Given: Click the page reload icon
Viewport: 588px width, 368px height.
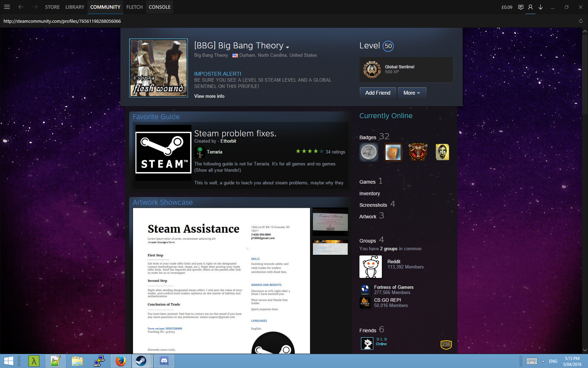Looking at the screenshot, I should 581,21.
